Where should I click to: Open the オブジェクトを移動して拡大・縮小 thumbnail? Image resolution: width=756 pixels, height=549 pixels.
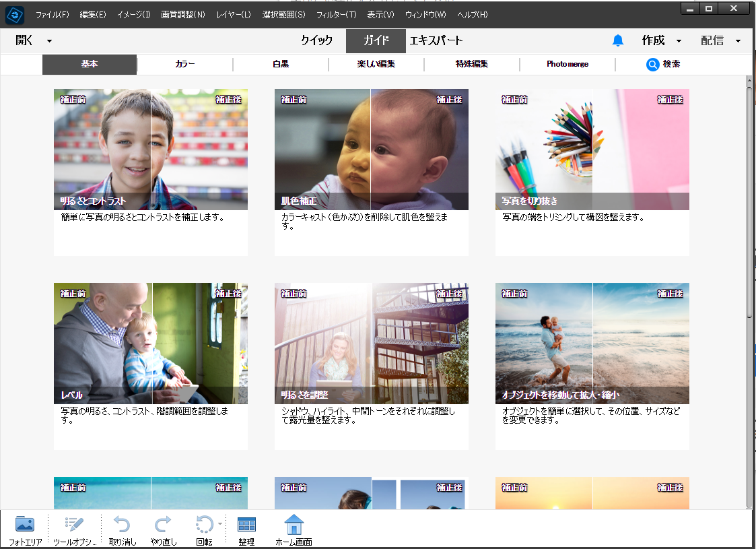click(592, 344)
